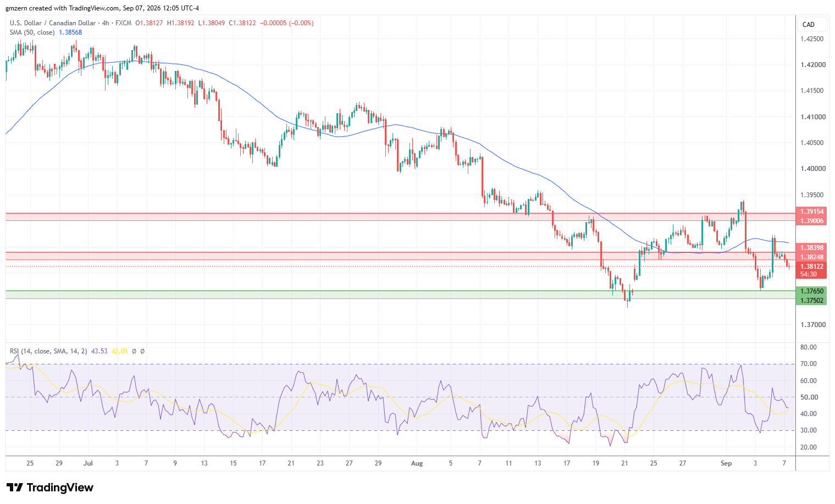
Task: Click the 1.38398 price tag
Action: tap(812, 248)
